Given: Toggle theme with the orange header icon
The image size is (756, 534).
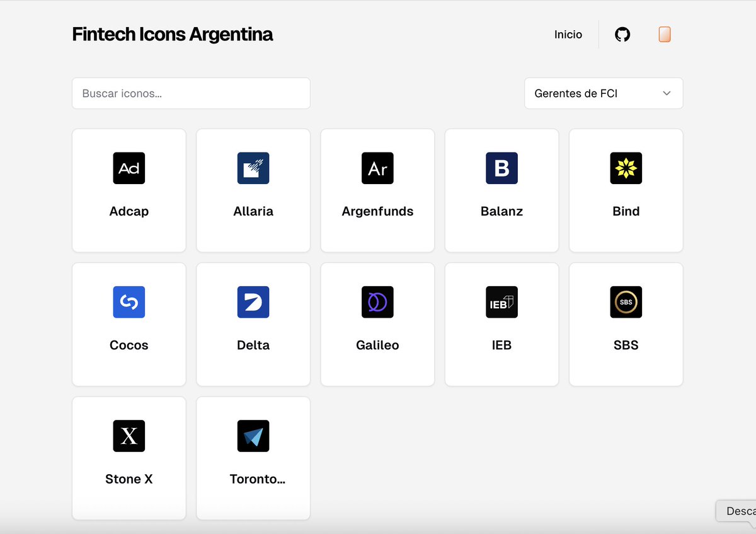Looking at the screenshot, I should 665,35.
